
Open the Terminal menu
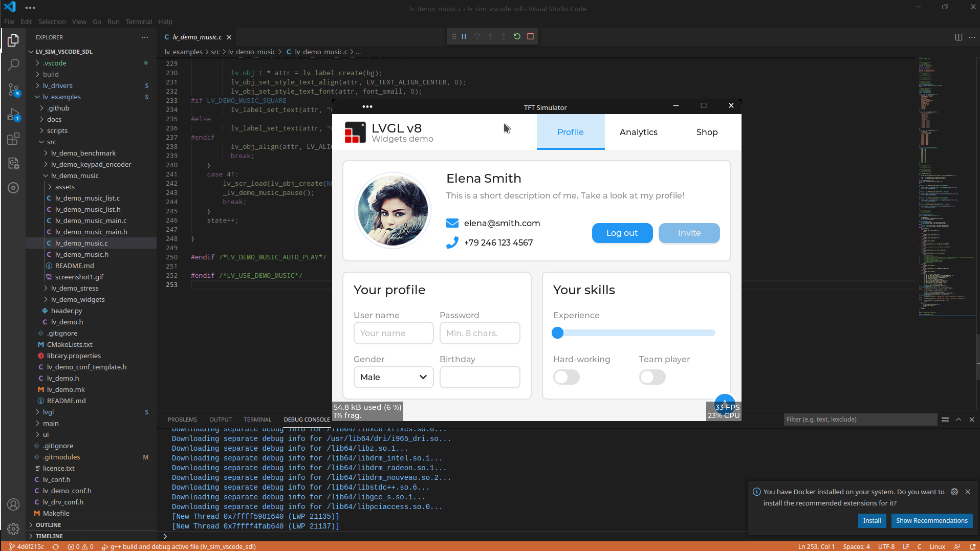click(x=139, y=21)
